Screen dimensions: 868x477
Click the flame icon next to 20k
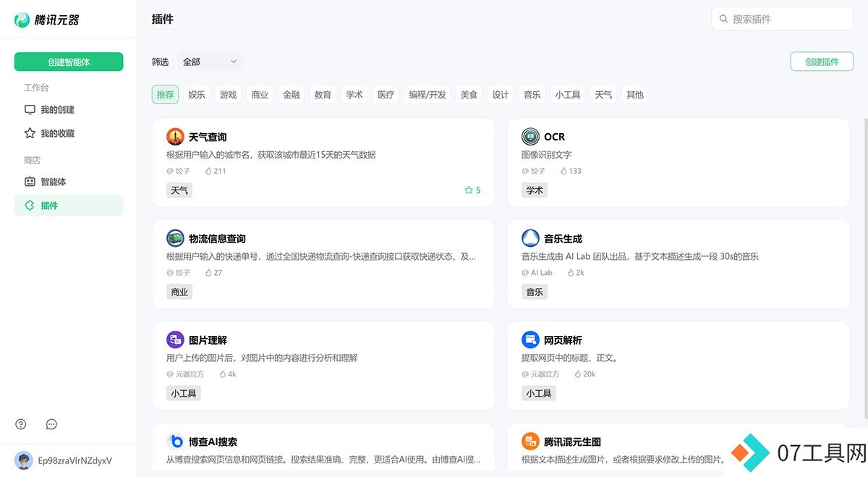pyautogui.click(x=577, y=374)
